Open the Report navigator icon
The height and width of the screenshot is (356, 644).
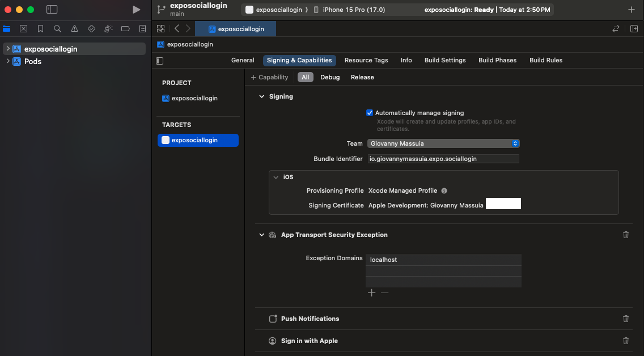[x=142, y=29]
